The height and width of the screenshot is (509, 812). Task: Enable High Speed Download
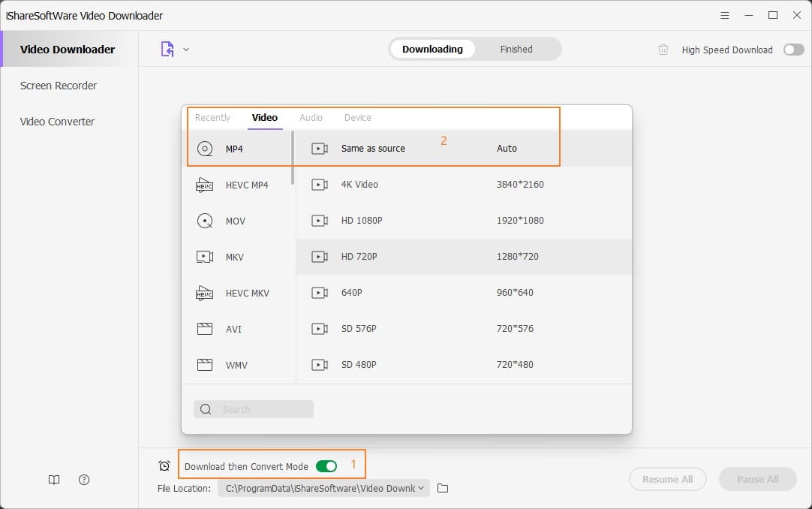coord(793,49)
